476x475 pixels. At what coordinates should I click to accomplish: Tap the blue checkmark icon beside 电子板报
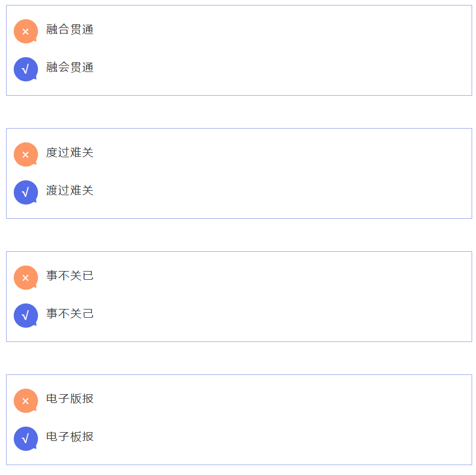click(25, 439)
